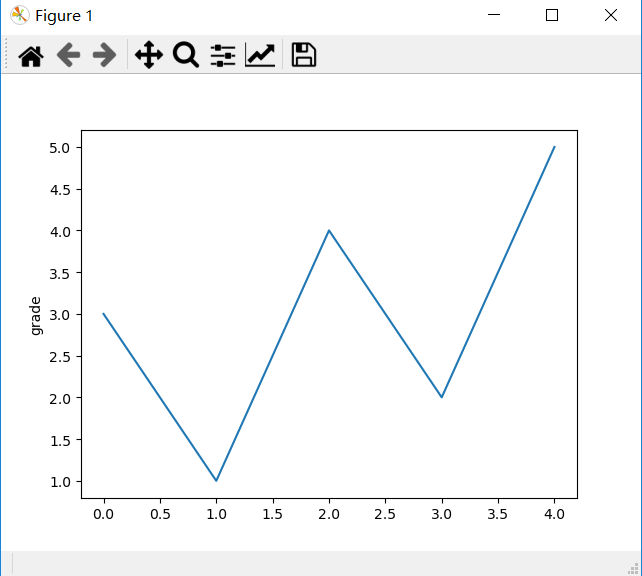Viewport: 642px width, 576px height.
Task: Click the y-axis tick label 2.5
Action: [60, 357]
